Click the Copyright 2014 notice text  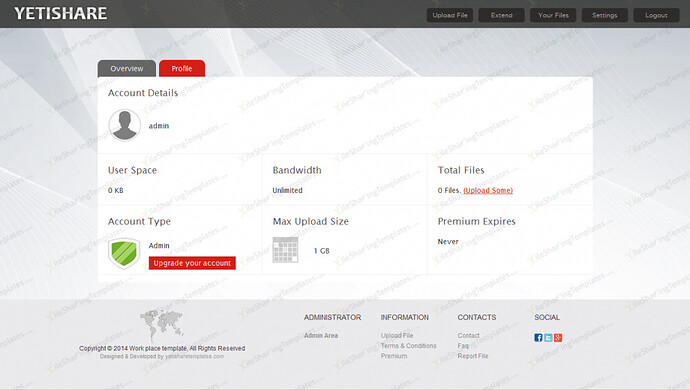click(162, 348)
